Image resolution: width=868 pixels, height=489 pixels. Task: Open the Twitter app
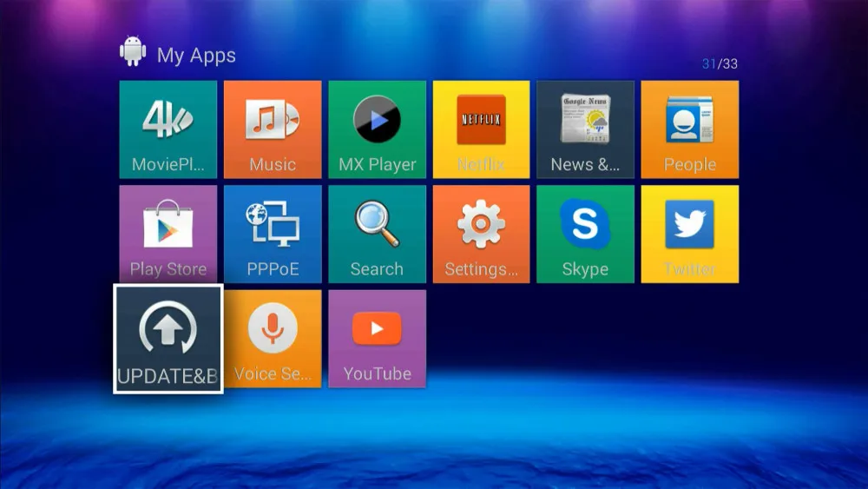[690, 235]
